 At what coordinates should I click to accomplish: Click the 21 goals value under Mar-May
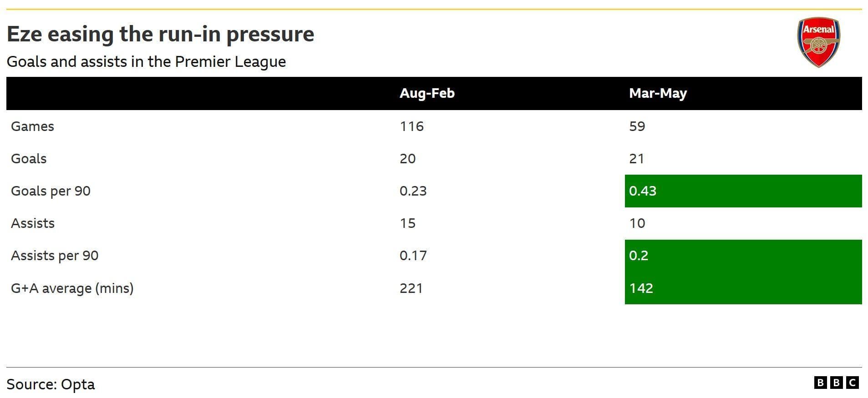pyautogui.click(x=636, y=159)
